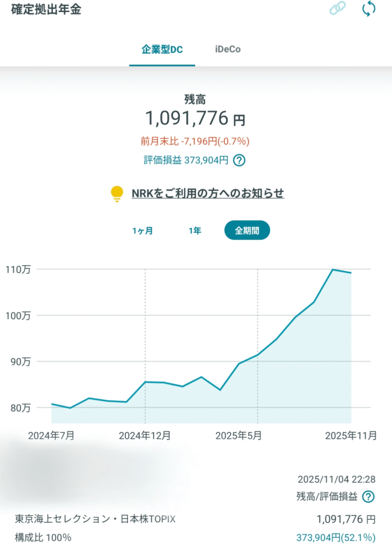
Task: Tap the 2024年12月 dashed chart marker line
Action: [x=145, y=346]
